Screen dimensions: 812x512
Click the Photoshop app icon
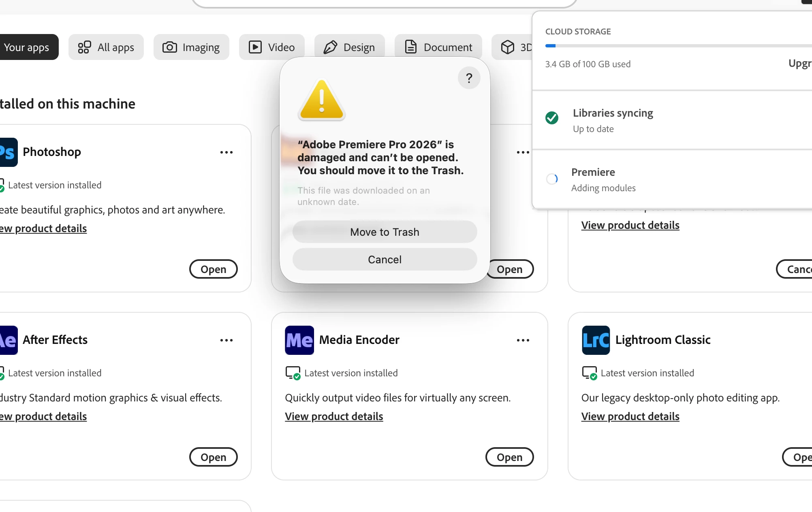coord(8,152)
